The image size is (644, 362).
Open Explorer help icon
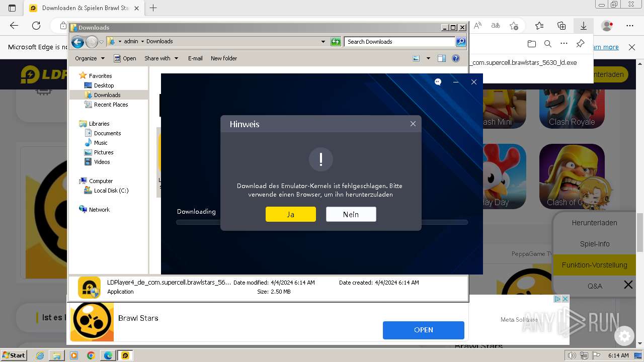coord(456,58)
